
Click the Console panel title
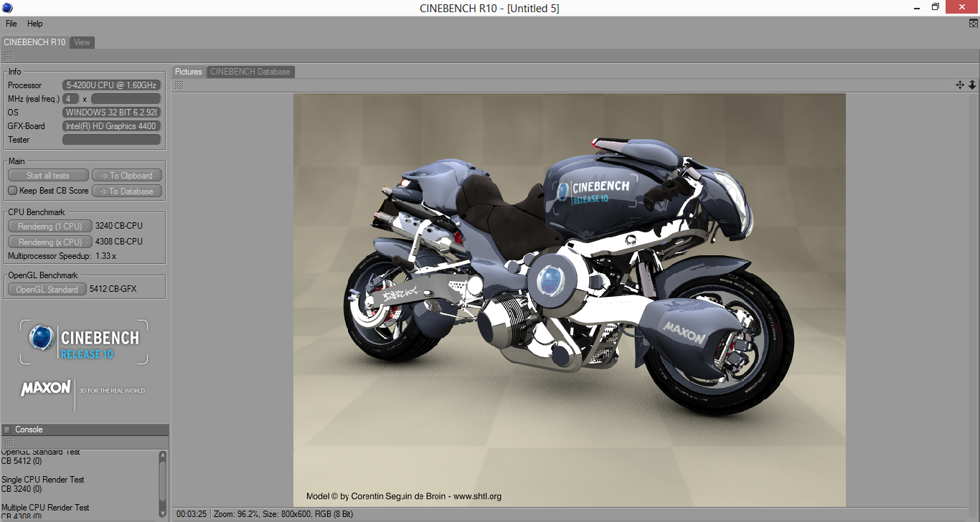pos(29,430)
